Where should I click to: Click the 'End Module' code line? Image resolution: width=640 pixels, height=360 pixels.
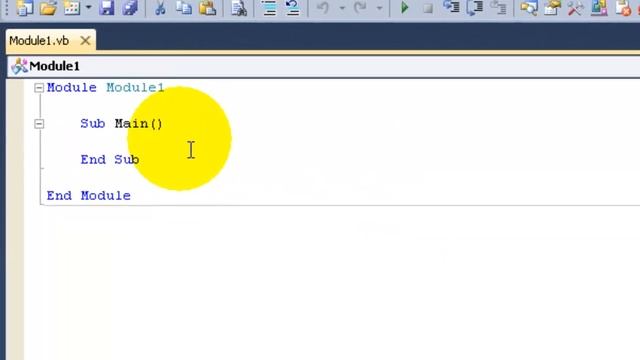click(89, 196)
